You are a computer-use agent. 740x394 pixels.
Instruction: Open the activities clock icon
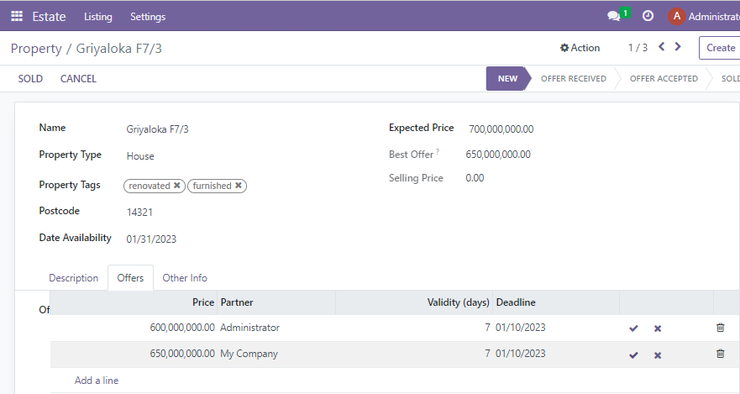point(648,16)
